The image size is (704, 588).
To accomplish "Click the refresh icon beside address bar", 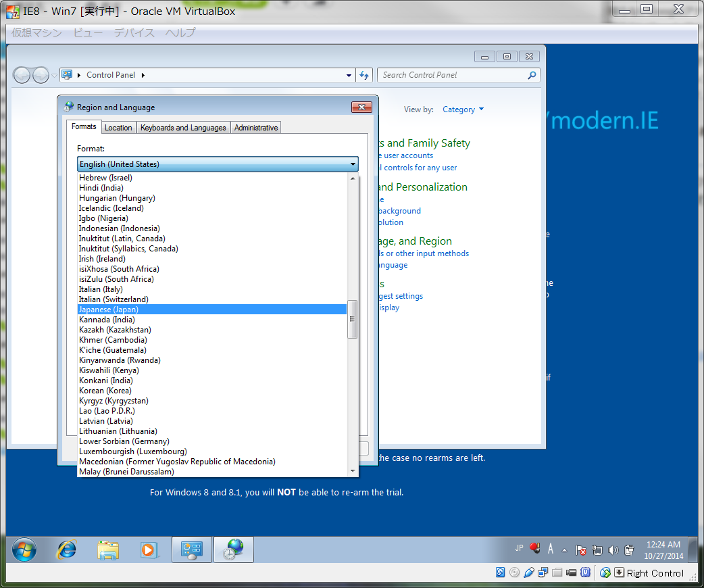I will pos(364,75).
